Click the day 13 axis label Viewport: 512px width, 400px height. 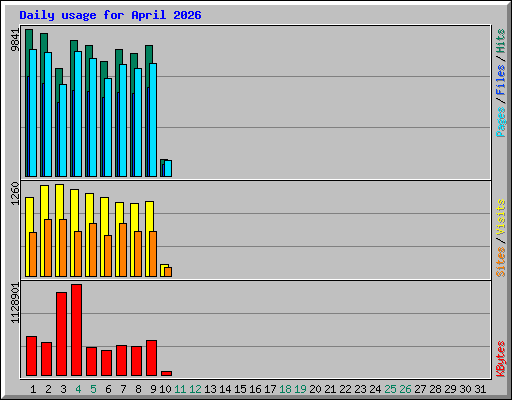210,389
